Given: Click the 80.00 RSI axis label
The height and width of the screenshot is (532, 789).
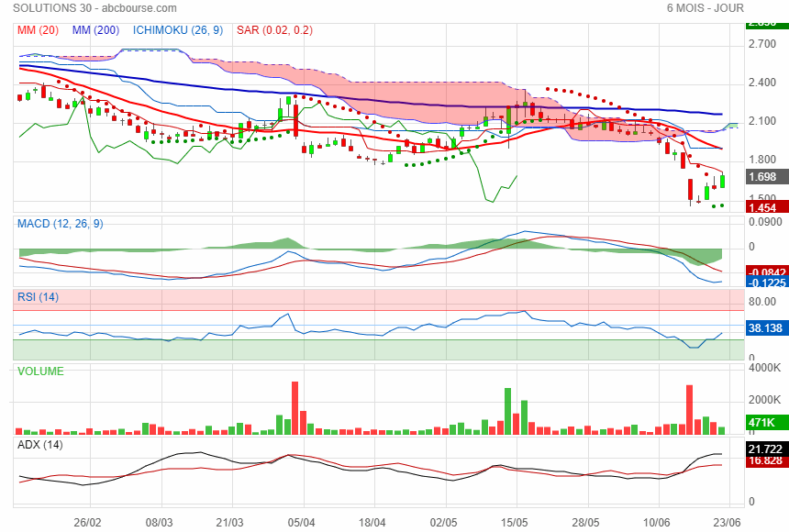Looking at the screenshot, I should [762, 302].
